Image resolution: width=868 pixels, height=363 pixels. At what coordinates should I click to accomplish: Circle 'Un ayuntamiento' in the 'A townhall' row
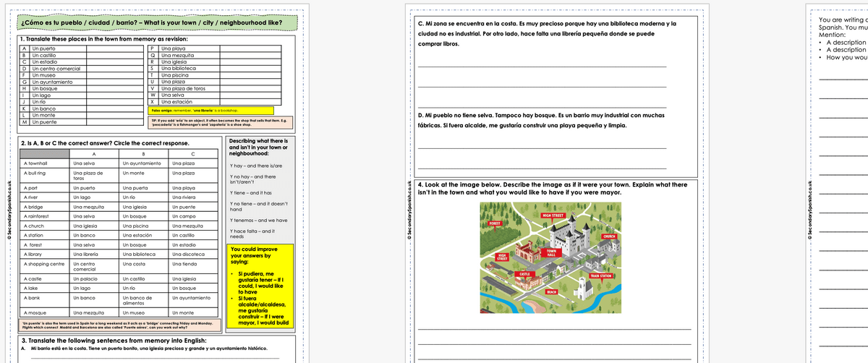141,163
